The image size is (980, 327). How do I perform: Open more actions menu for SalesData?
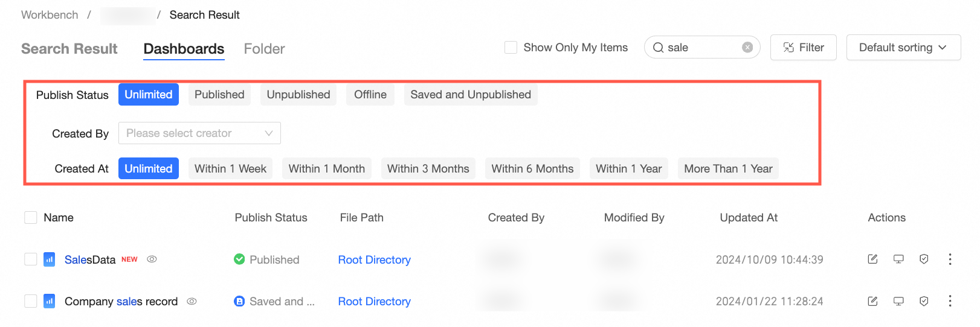pos(950,259)
